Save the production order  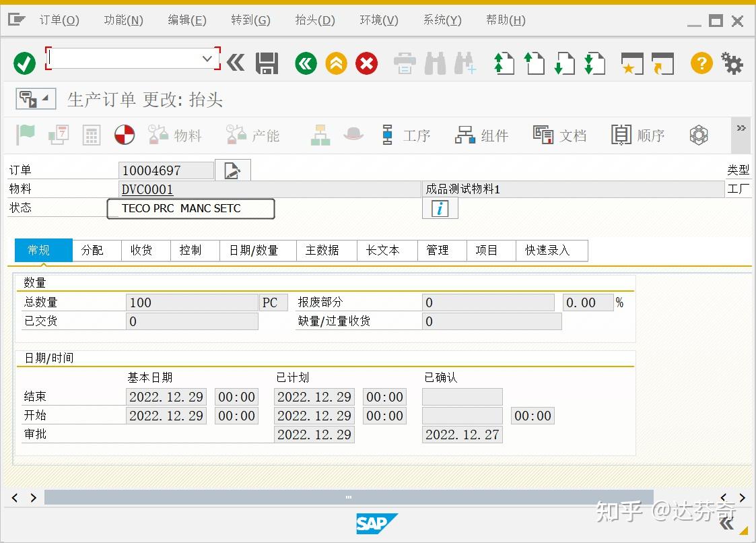[x=267, y=63]
